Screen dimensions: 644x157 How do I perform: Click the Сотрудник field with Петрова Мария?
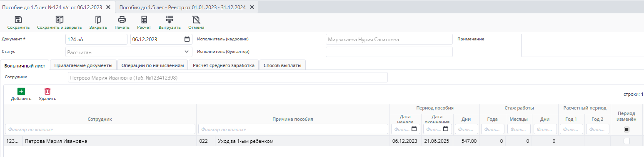(227, 77)
